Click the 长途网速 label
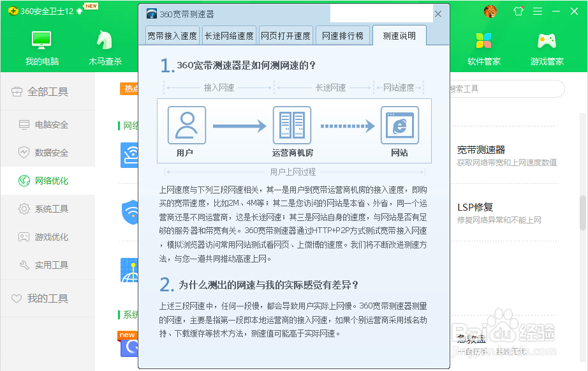The width and height of the screenshot is (588, 371). click(x=331, y=88)
